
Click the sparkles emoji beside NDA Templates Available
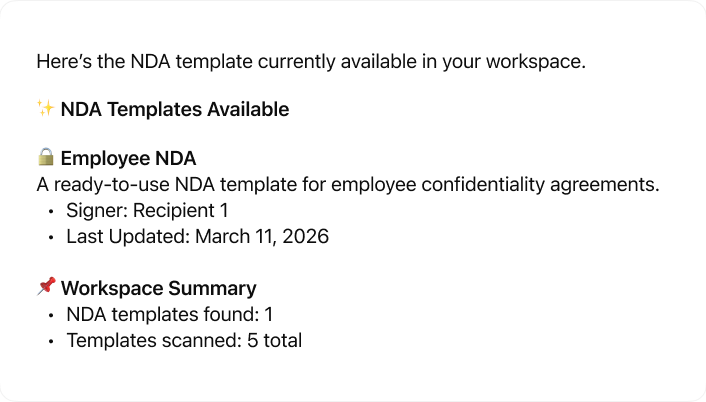45,109
